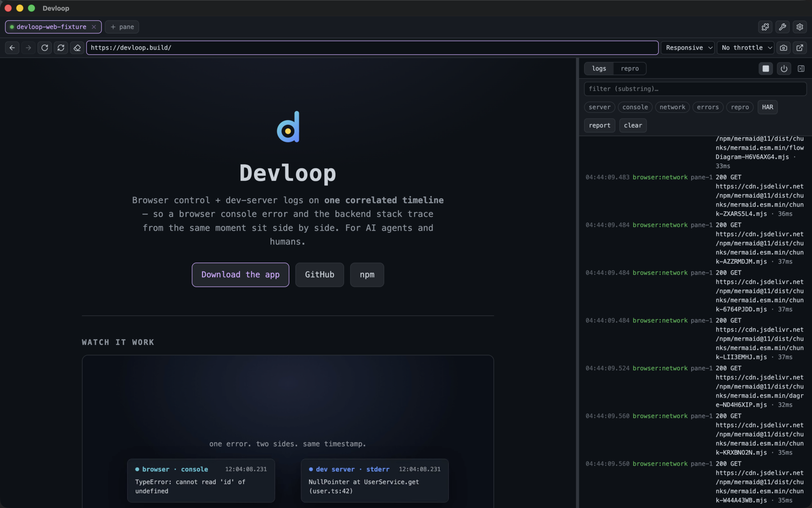The image size is (812, 508).
Task: Click the square stop icon in log panel
Action: 766,69
